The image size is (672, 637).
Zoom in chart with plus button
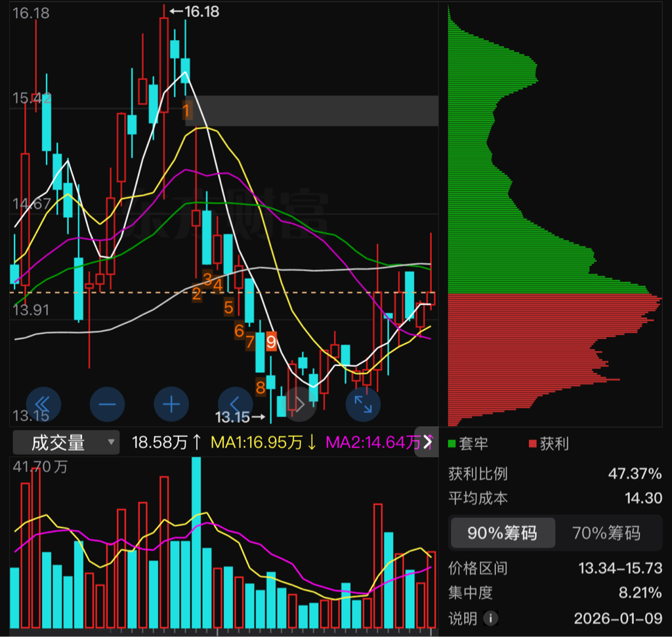[x=171, y=404]
